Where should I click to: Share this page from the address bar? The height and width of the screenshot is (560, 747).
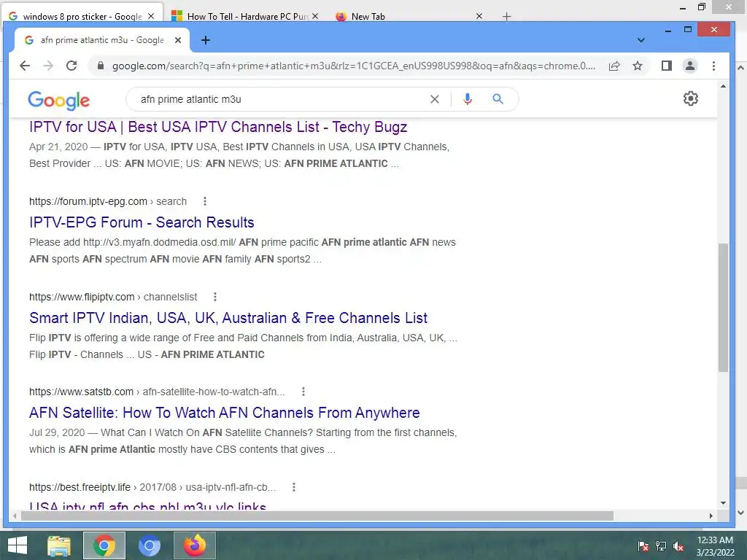(x=614, y=66)
